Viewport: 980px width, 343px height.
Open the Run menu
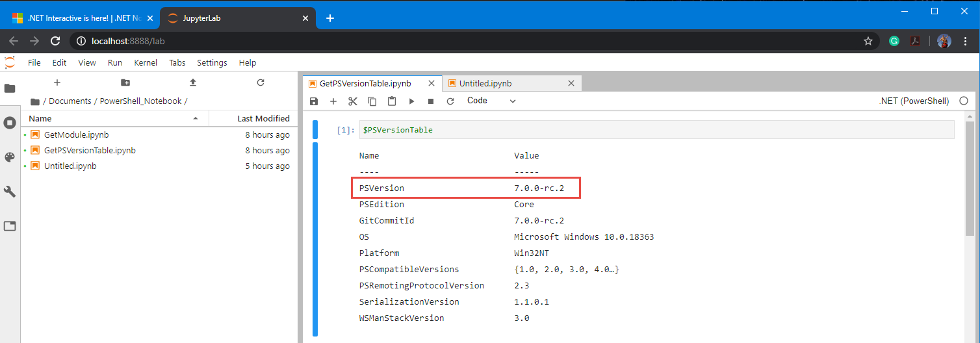[115, 62]
